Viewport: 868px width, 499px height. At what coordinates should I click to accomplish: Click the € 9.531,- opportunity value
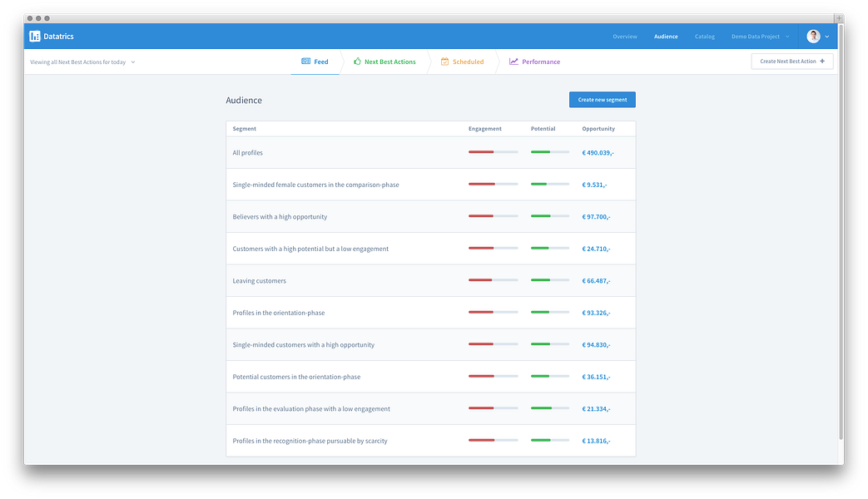(x=594, y=185)
